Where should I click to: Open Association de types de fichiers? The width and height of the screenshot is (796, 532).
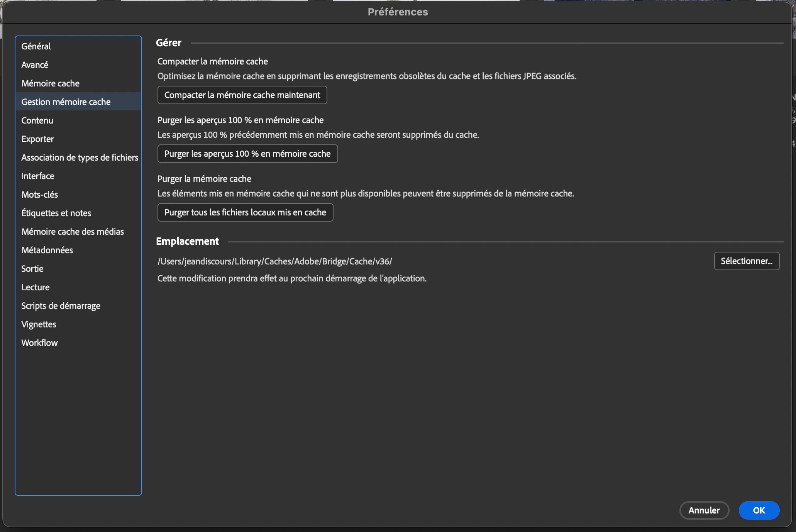point(80,158)
